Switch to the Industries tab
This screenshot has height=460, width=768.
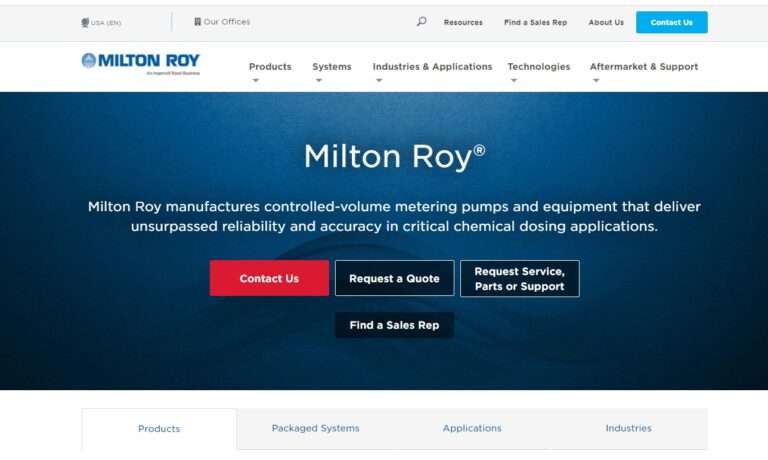628,428
